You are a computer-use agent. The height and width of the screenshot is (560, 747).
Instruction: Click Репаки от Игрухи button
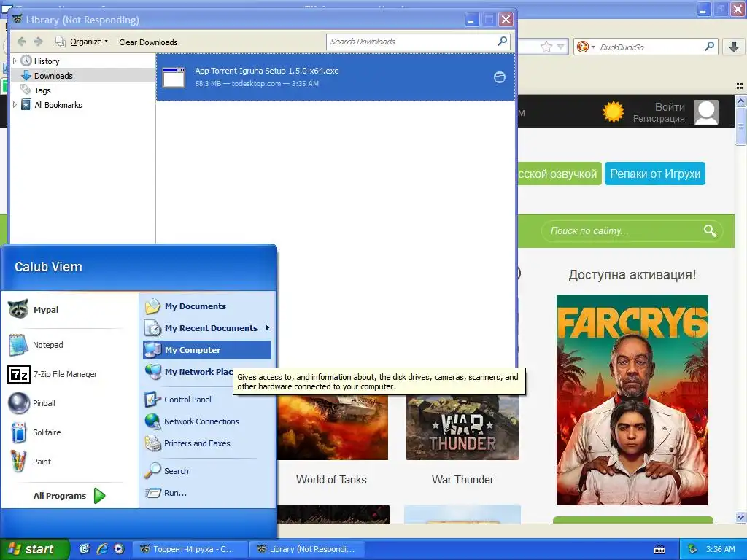coord(655,174)
